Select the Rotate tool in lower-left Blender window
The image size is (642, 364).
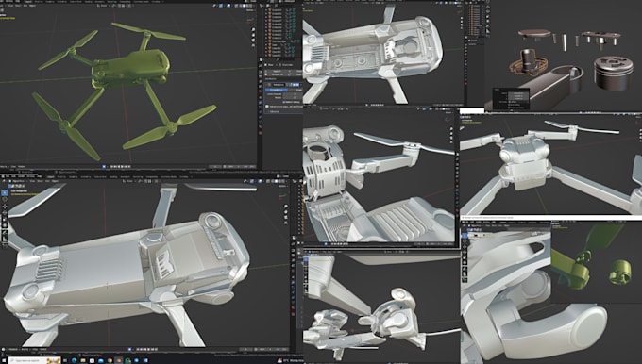pos(5,213)
